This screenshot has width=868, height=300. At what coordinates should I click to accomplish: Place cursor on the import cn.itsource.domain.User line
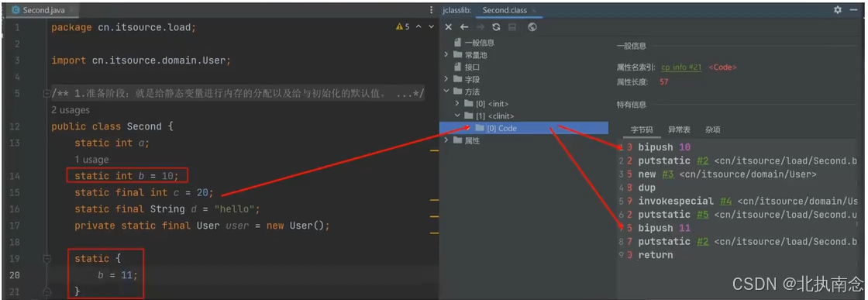[141, 60]
